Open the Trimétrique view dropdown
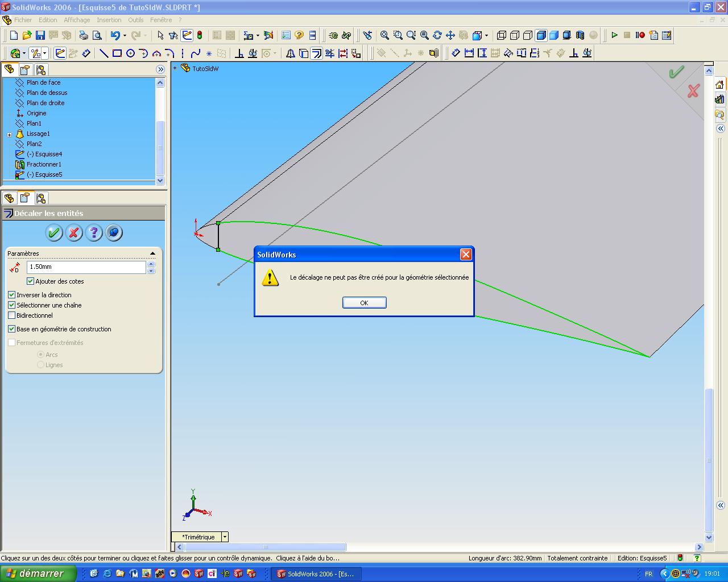This screenshot has height=582, width=728. pyautogui.click(x=225, y=537)
